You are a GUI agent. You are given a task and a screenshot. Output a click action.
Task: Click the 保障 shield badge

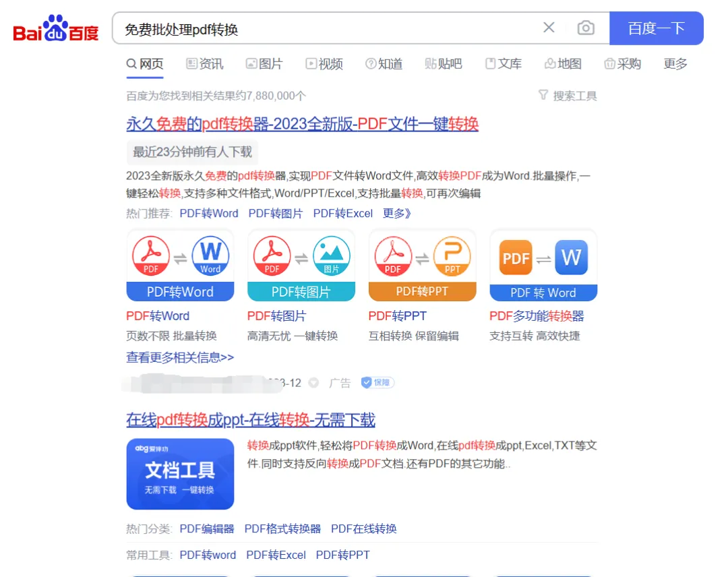377,382
